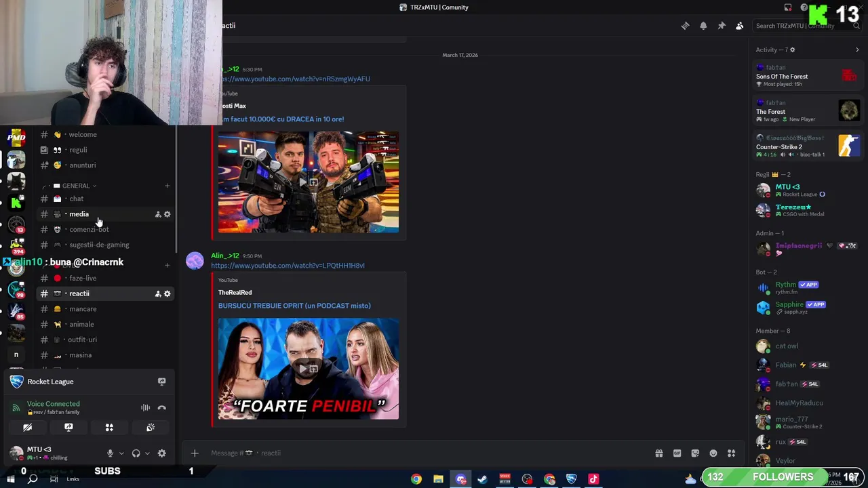Toggle the member list icon
The height and width of the screenshot is (488, 868).
point(740,26)
